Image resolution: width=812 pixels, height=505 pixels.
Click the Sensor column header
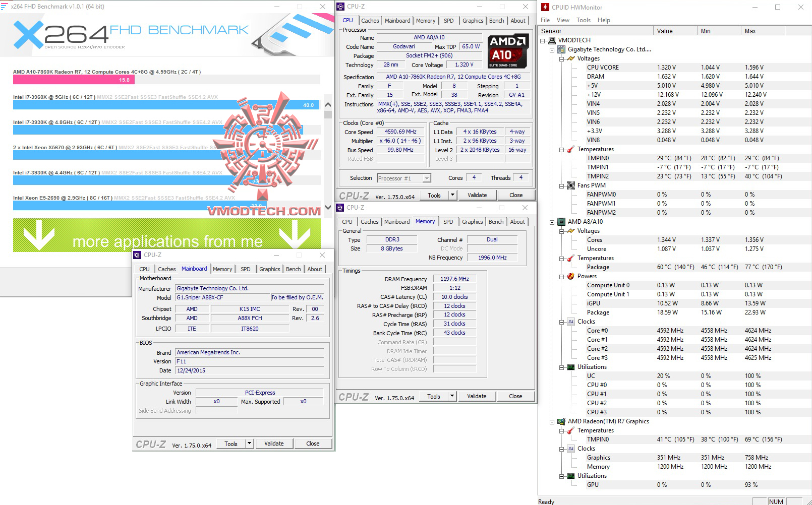click(596, 31)
